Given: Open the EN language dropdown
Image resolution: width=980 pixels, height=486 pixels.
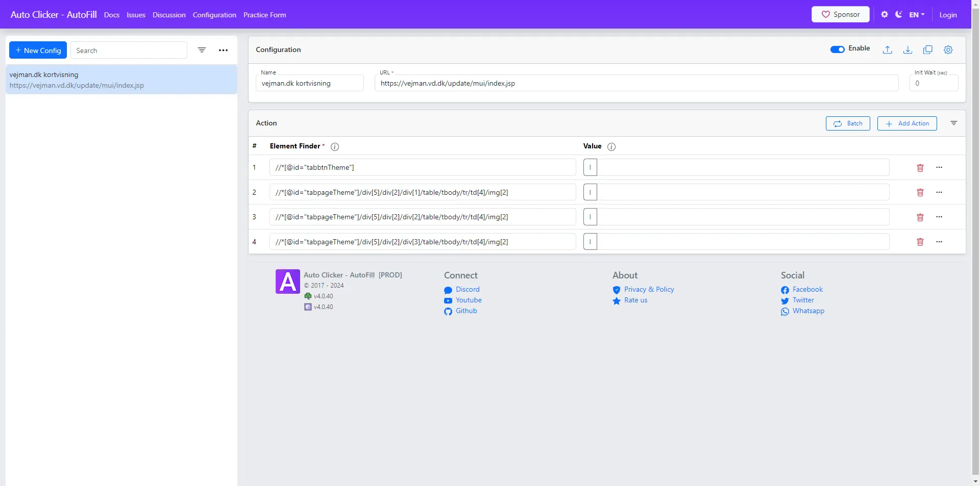Looking at the screenshot, I should [x=916, y=14].
